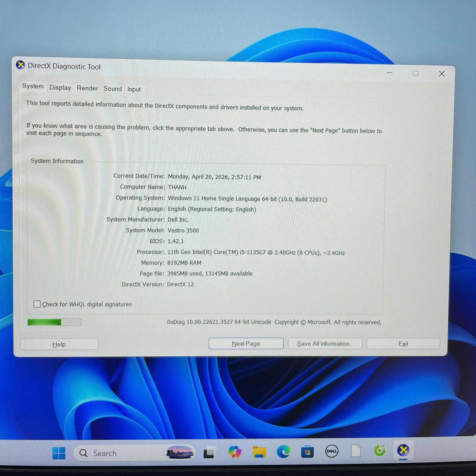The width and height of the screenshot is (476, 476).
Task: Click the DxDiag taskbar icon
Action: (x=403, y=450)
